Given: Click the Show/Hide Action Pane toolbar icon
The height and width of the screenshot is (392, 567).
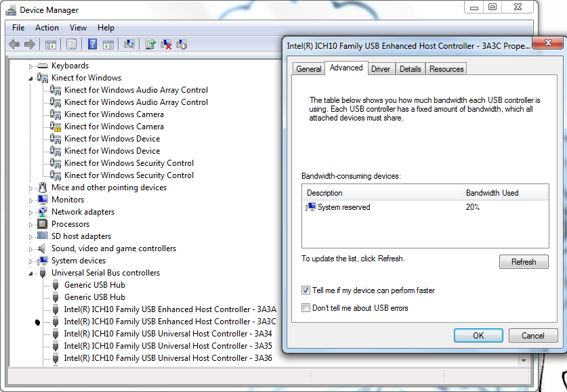Looking at the screenshot, I should pyautogui.click(x=108, y=45).
